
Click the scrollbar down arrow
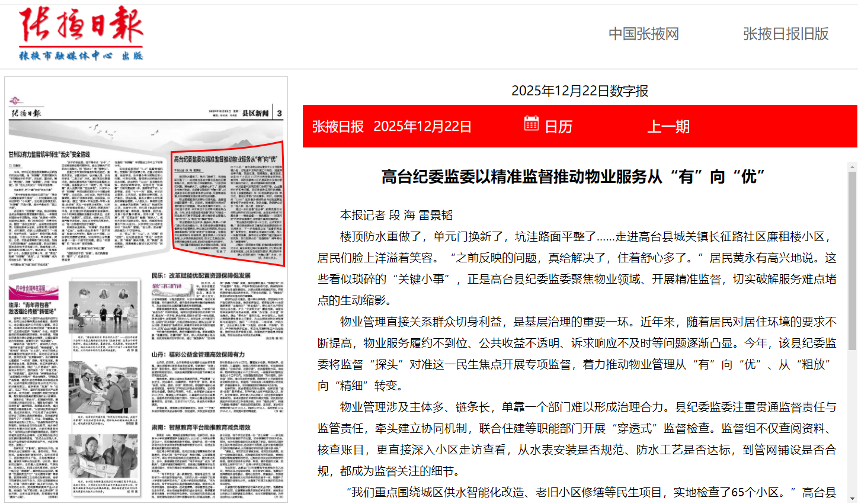click(852, 498)
